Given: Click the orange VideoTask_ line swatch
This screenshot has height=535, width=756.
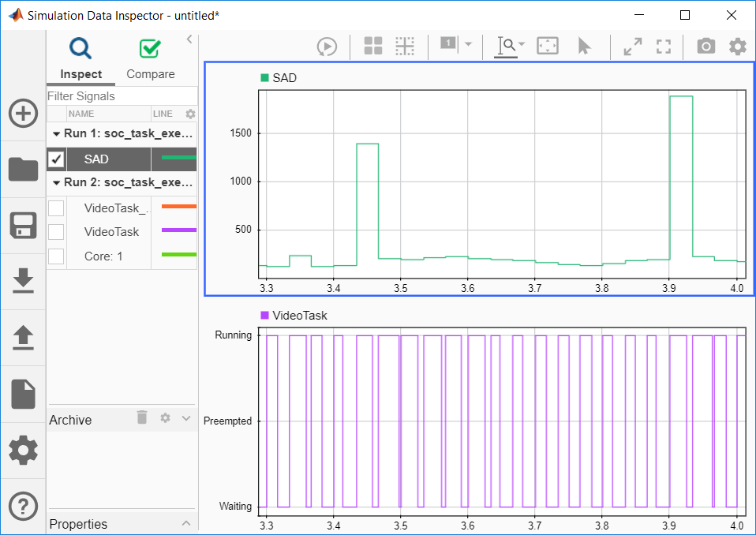Looking at the screenshot, I should point(179,206).
